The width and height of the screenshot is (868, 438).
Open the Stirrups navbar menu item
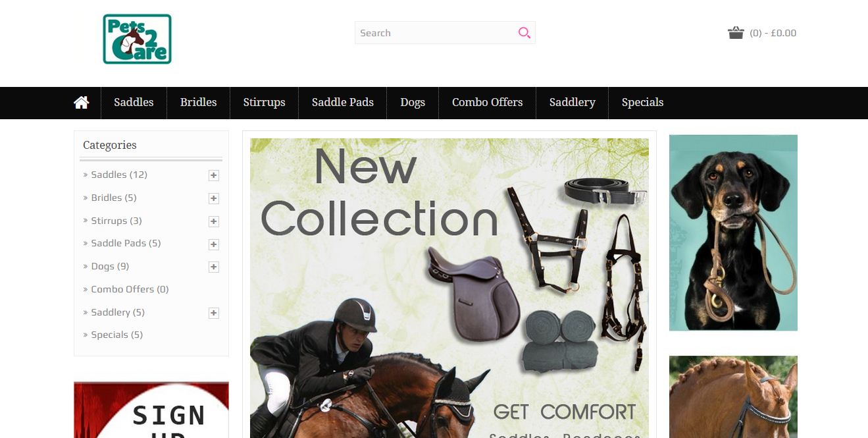tap(264, 102)
